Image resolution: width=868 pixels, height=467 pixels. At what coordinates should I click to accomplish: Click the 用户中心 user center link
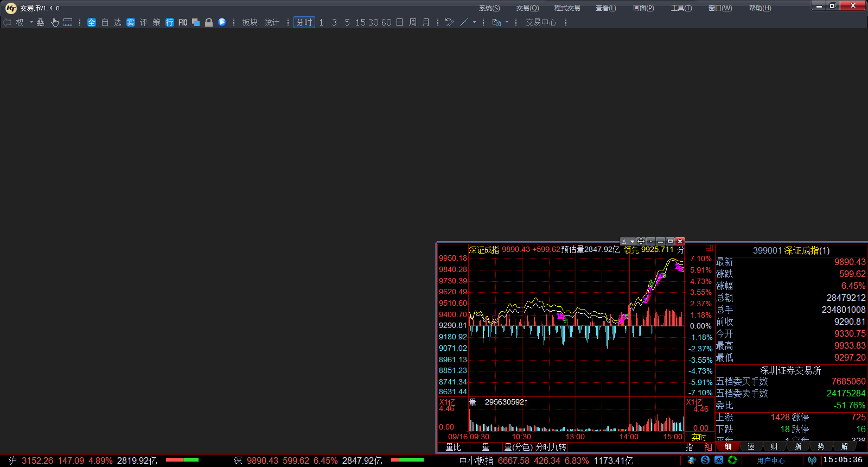(770, 460)
